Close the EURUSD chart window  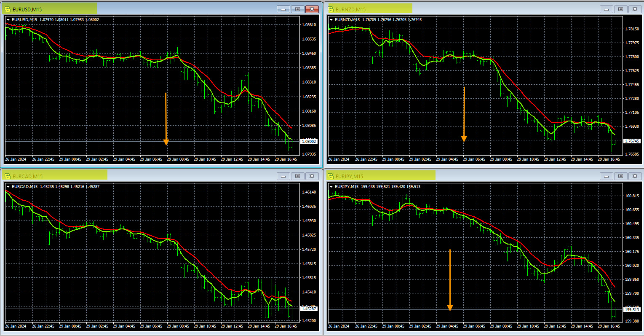coord(312,9)
